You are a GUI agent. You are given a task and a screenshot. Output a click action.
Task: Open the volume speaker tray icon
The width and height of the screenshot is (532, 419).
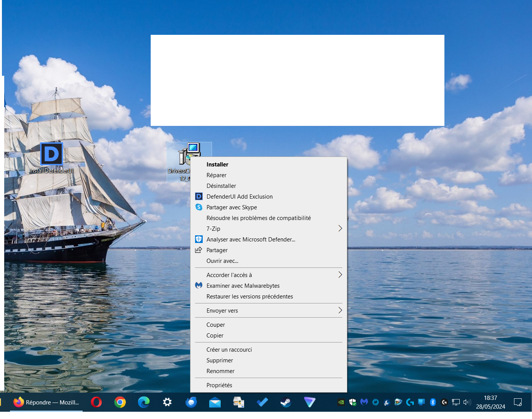467,402
